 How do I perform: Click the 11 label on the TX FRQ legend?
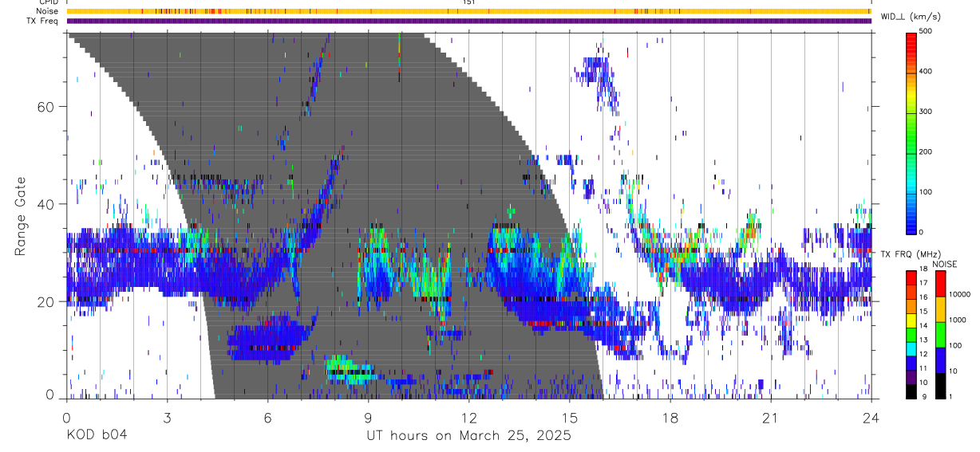[x=924, y=368]
